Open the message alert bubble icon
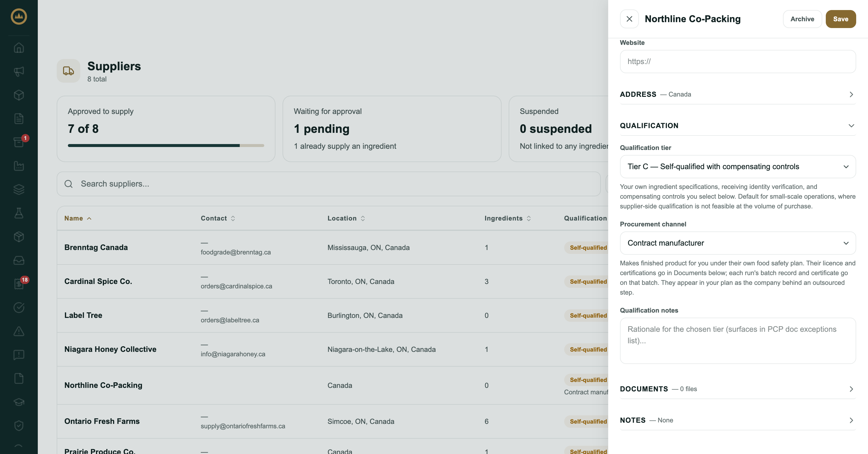 [19, 355]
